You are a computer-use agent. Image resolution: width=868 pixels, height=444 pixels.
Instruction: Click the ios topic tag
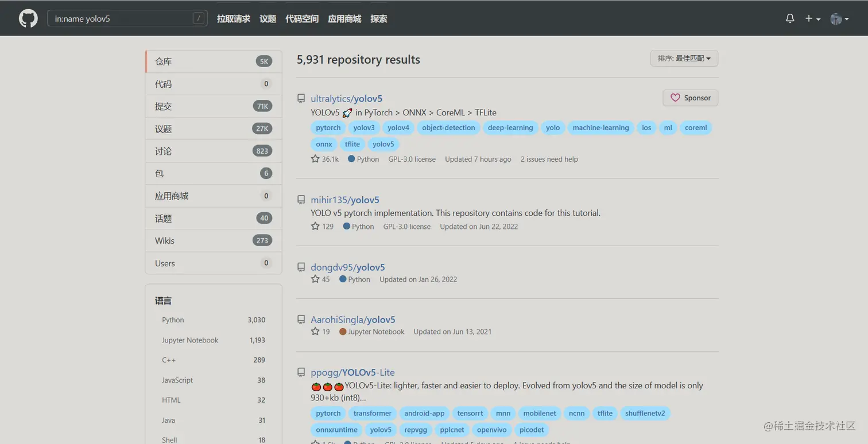(646, 128)
